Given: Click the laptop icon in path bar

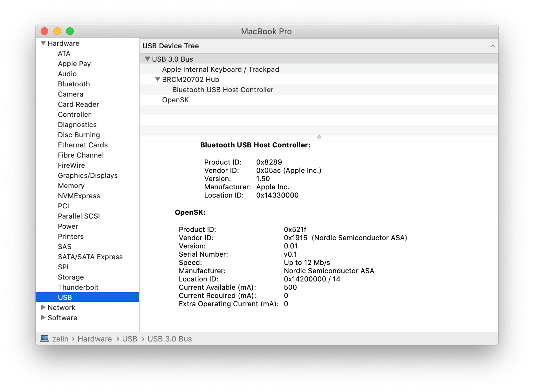Looking at the screenshot, I should (44, 339).
